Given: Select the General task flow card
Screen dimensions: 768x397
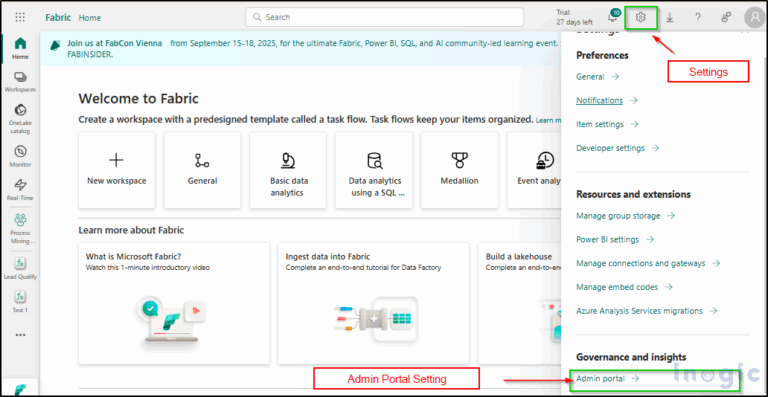Looking at the screenshot, I should (202, 170).
